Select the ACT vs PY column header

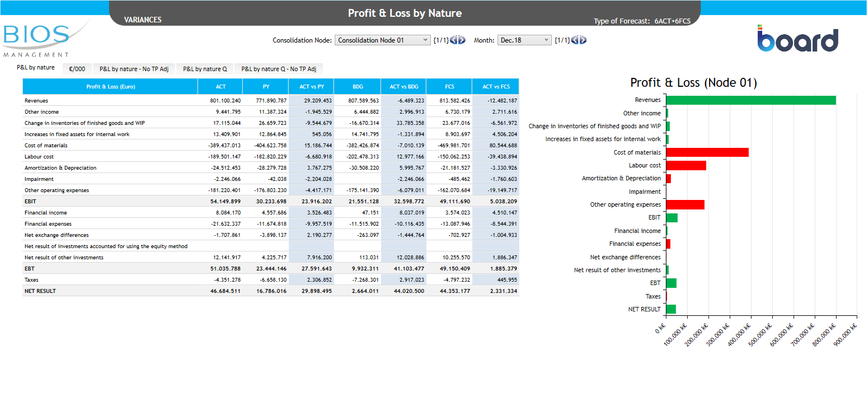(x=312, y=86)
